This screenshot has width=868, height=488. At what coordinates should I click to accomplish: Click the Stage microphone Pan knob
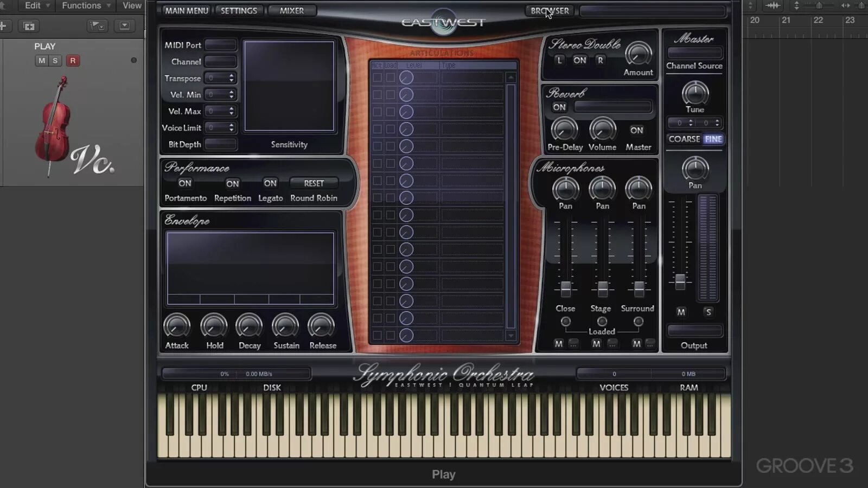click(602, 189)
